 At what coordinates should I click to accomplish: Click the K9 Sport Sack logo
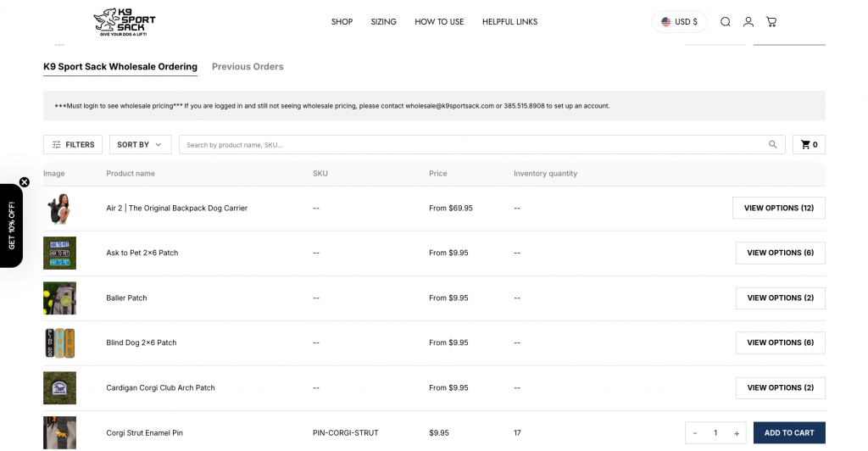pos(124,21)
